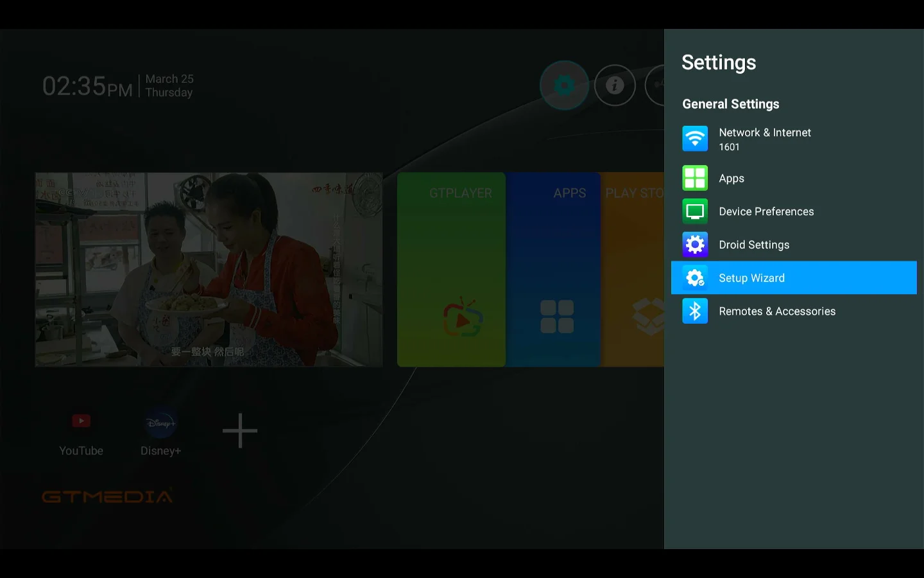Click the round info icon on home screen
Image resolution: width=924 pixels, height=578 pixels.
click(x=615, y=85)
